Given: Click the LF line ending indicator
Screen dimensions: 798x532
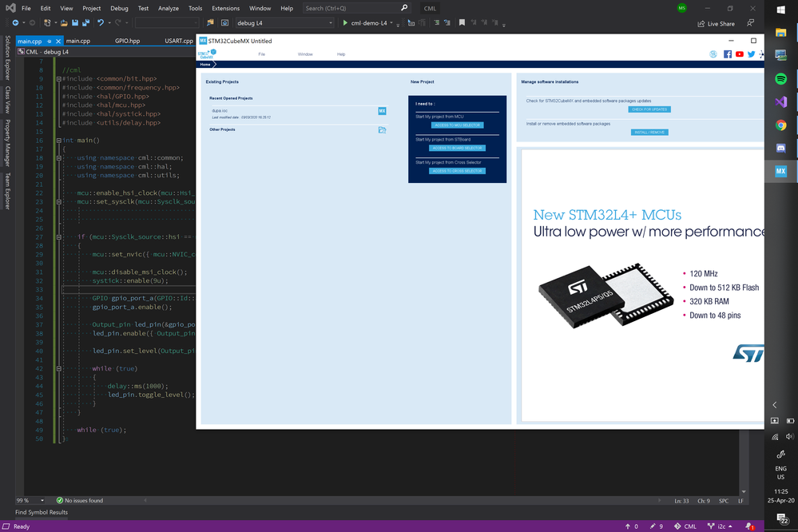Looking at the screenshot, I should (x=741, y=501).
